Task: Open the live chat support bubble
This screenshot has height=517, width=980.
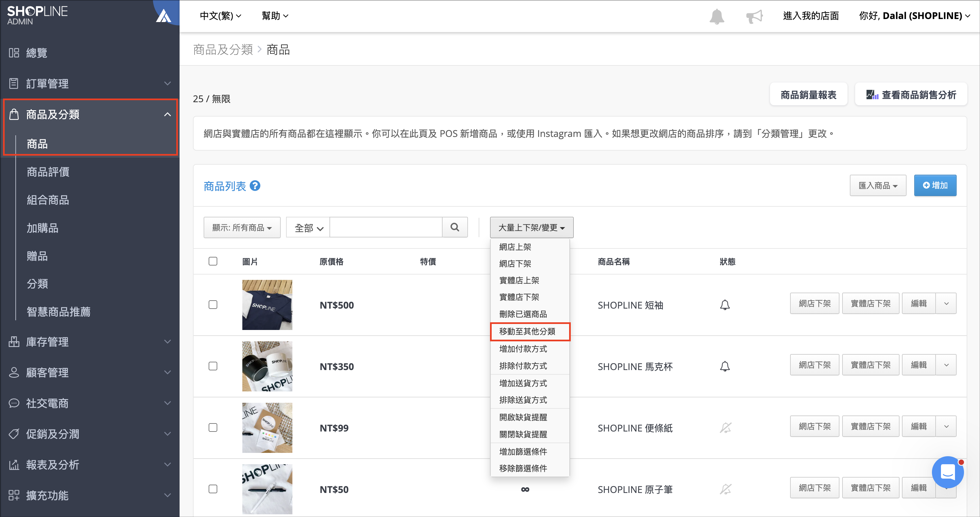Action: (947, 472)
